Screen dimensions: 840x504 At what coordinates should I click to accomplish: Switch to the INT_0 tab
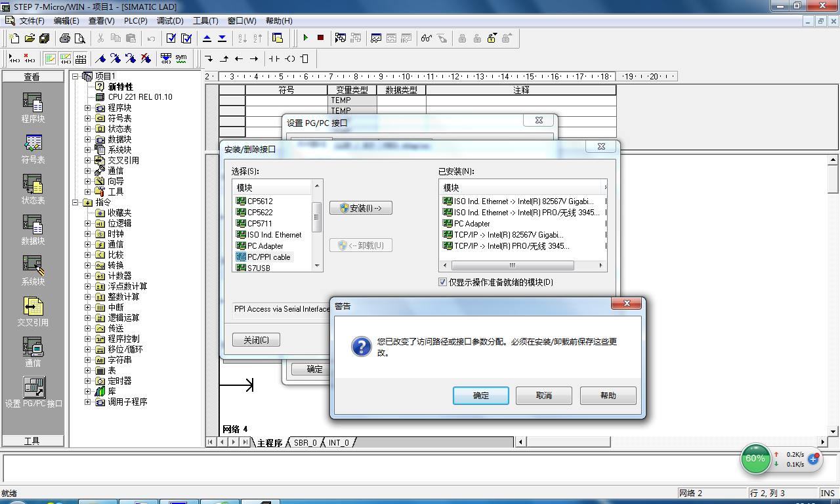click(x=339, y=442)
